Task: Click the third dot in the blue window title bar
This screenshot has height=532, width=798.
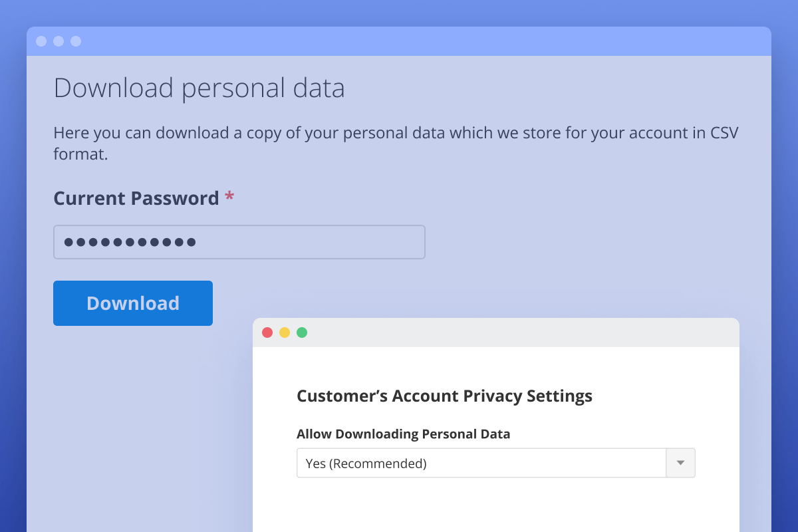Action: (x=76, y=41)
